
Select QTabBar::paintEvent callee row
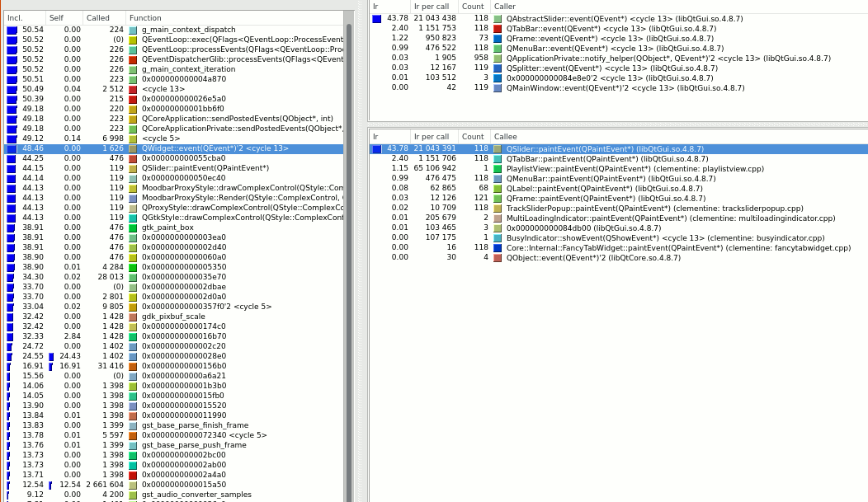(x=618, y=159)
